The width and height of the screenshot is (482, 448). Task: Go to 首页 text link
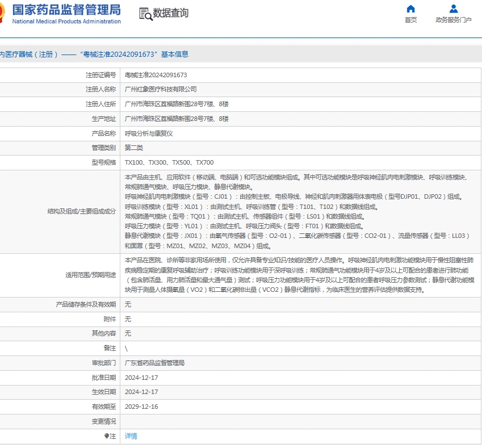coord(410,20)
